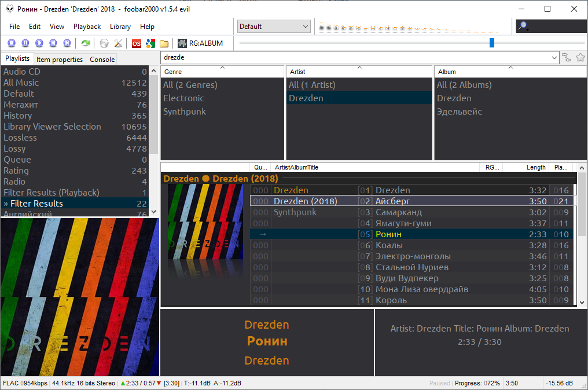Open the Playback menu
The width and height of the screenshot is (588, 390).
pos(87,27)
